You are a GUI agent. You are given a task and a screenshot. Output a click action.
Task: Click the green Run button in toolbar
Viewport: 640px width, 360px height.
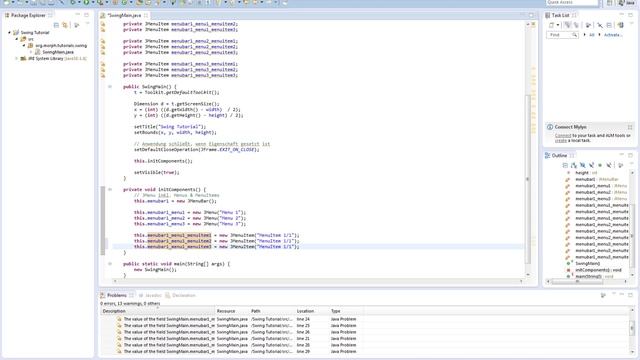86,2
